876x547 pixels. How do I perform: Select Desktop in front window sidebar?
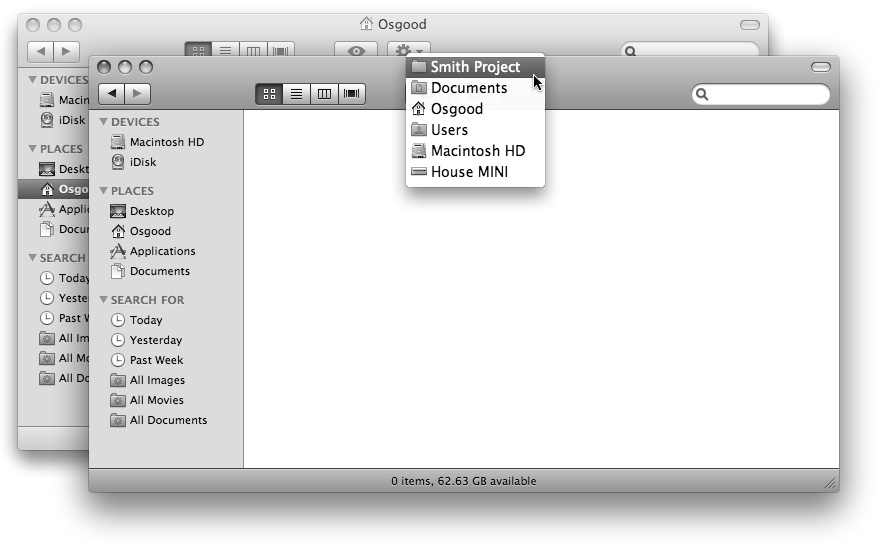(151, 211)
